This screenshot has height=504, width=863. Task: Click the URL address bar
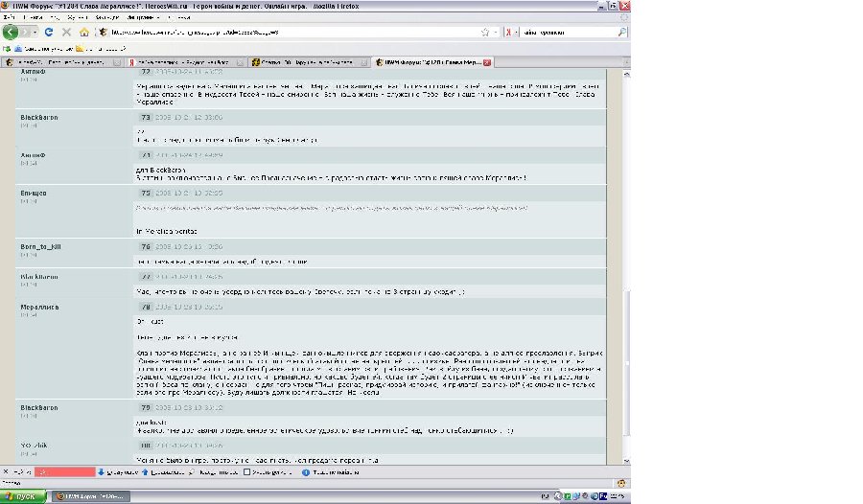[x=288, y=32]
